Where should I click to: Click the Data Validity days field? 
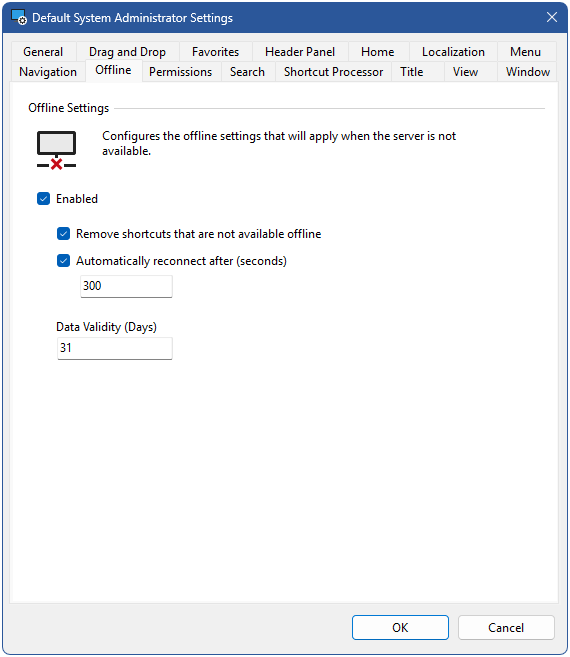114,348
